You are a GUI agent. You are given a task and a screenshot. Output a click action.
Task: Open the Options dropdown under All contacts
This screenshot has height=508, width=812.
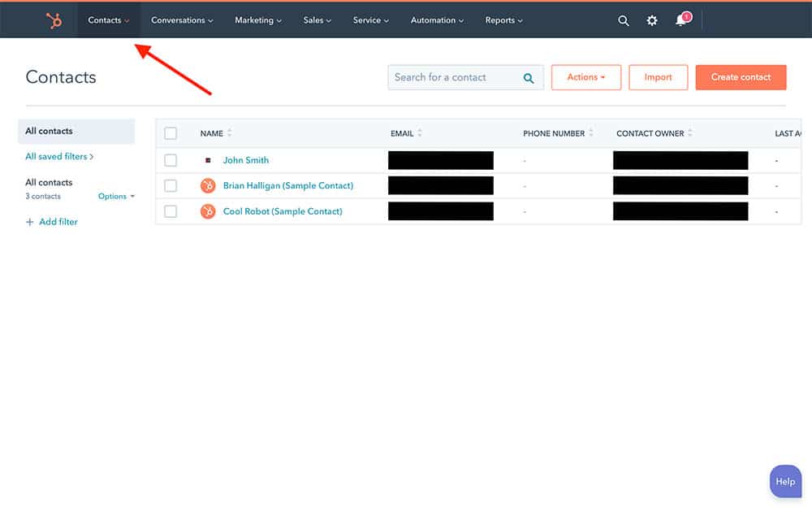[116, 197]
